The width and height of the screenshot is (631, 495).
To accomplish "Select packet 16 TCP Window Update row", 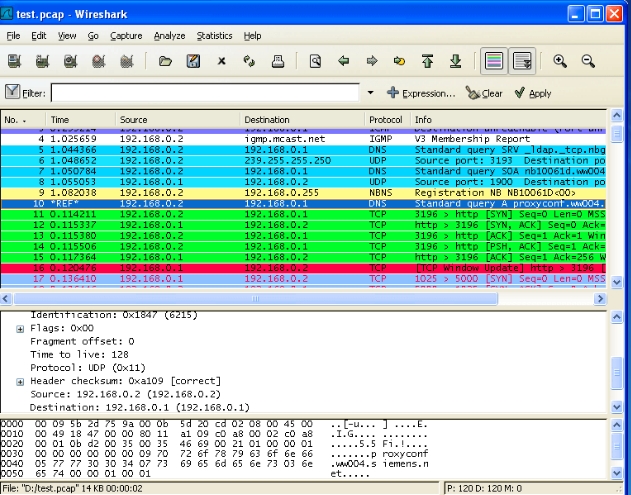I will 303,268.
